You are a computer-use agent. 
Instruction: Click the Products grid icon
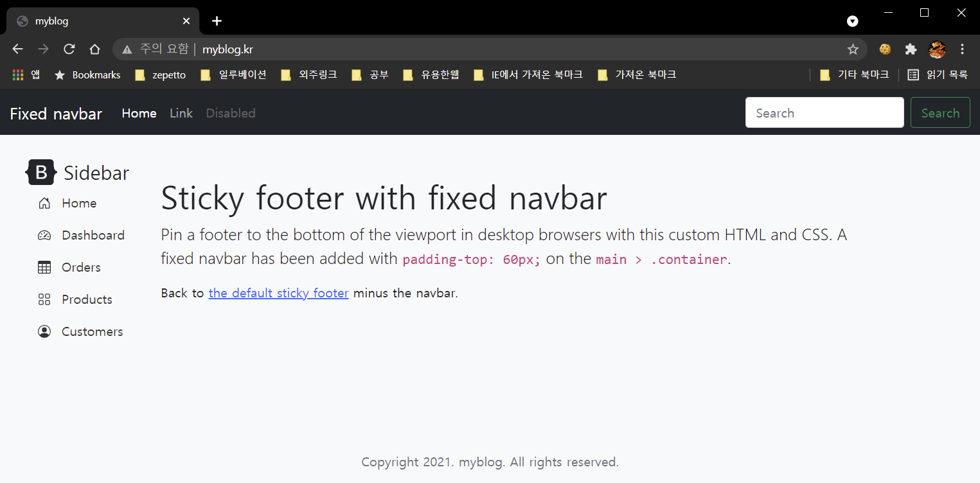44,300
